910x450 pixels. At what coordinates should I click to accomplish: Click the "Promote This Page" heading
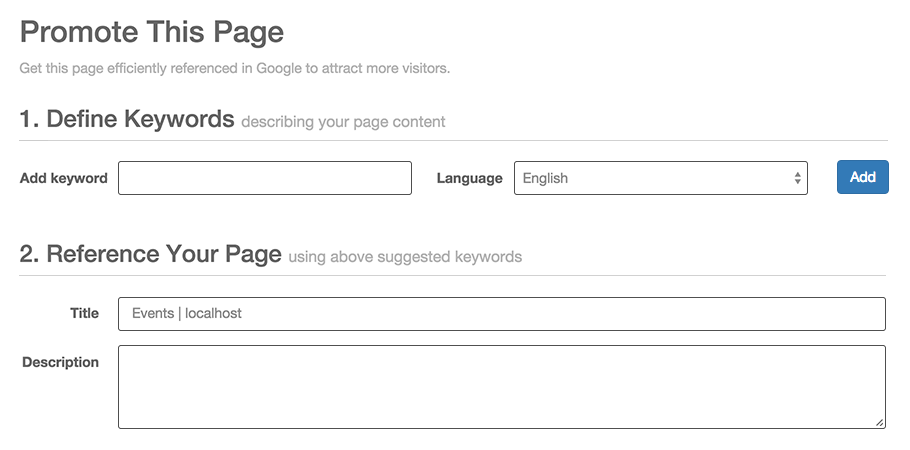coord(152,32)
